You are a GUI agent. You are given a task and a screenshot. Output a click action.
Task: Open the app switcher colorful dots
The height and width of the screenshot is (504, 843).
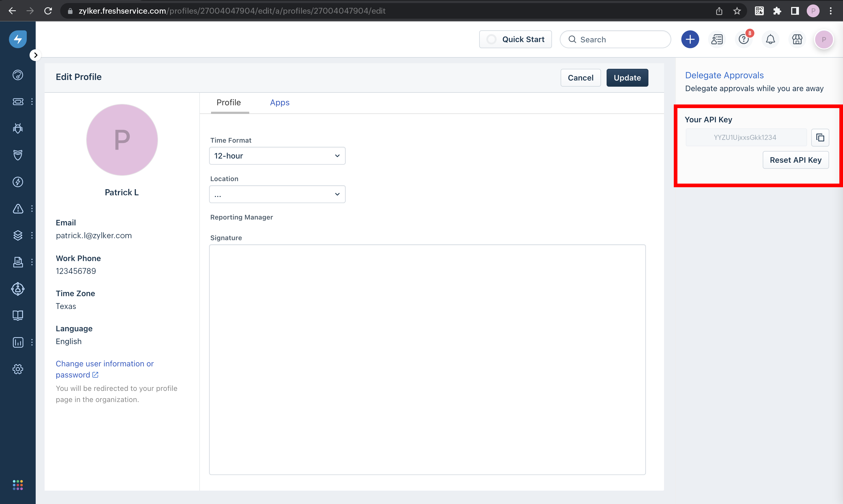click(x=18, y=485)
